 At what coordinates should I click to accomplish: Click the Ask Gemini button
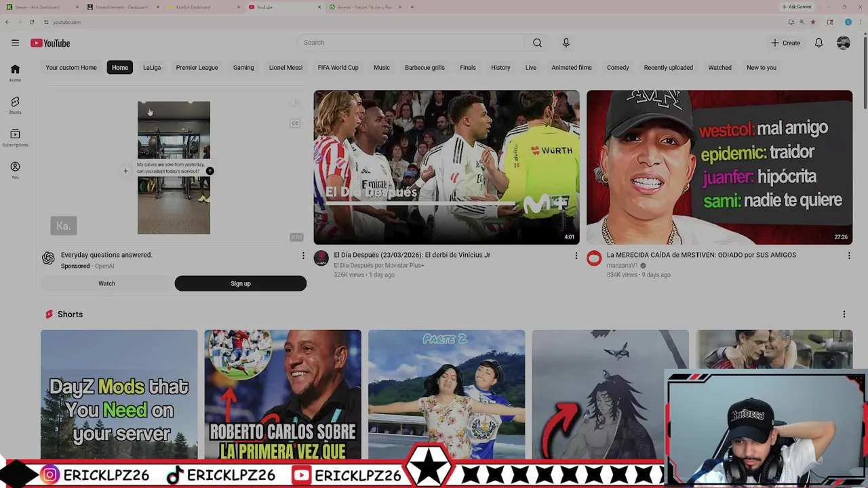pos(797,7)
